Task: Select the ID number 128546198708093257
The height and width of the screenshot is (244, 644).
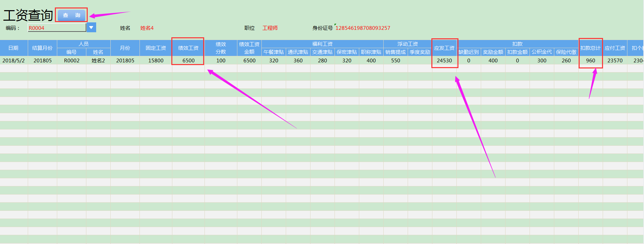Action: (x=363, y=28)
